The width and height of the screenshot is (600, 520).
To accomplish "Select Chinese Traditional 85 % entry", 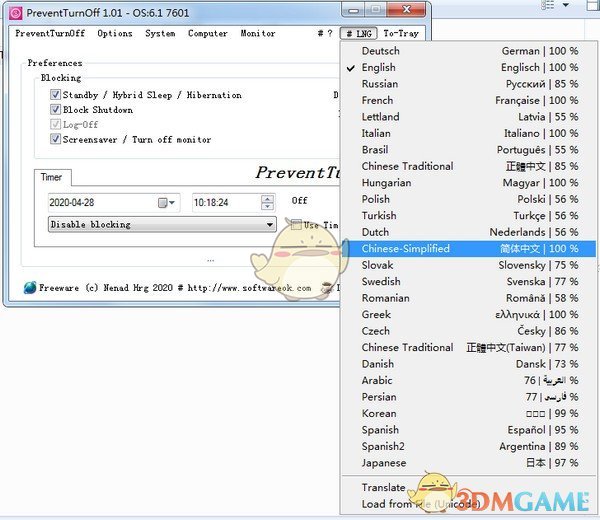I will (x=468, y=166).
